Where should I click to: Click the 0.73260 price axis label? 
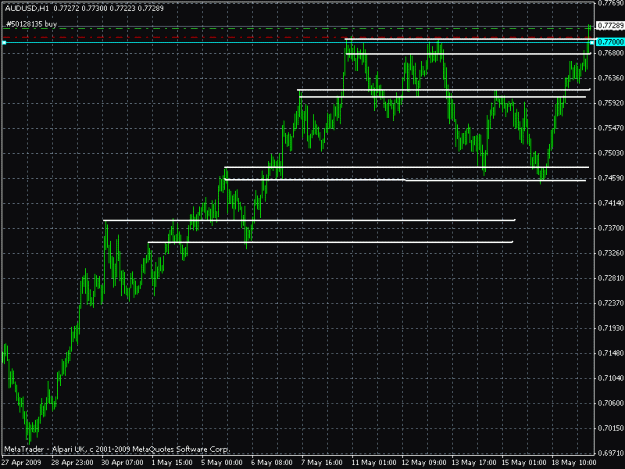click(x=610, y=253)
